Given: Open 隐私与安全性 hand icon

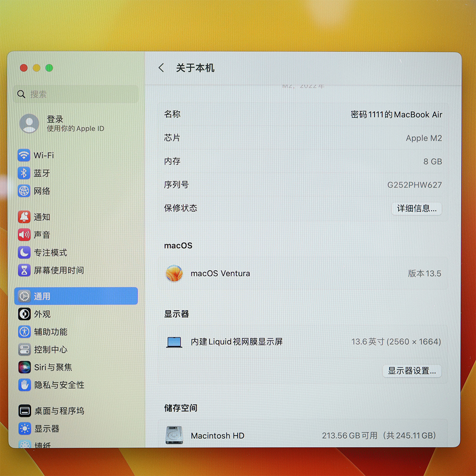Looking at the screenshot, I should coord(24,385).
